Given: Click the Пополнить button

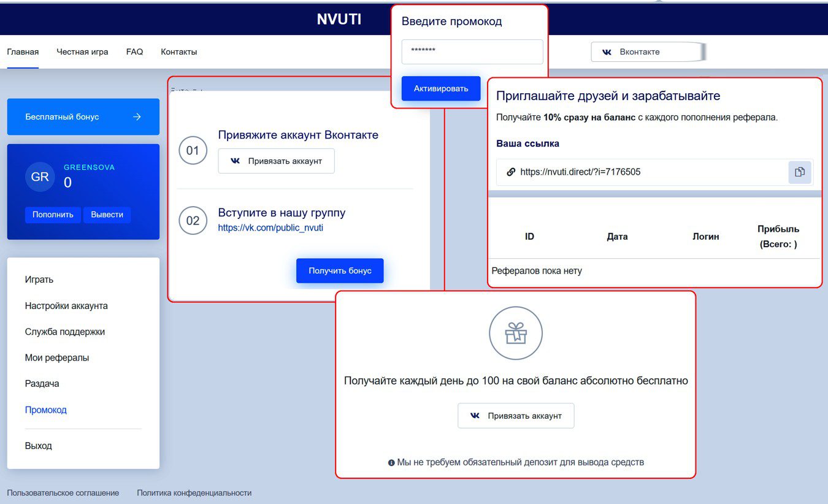Looking at the screenshot, I should pyautogui.click(x=53, y=215).
